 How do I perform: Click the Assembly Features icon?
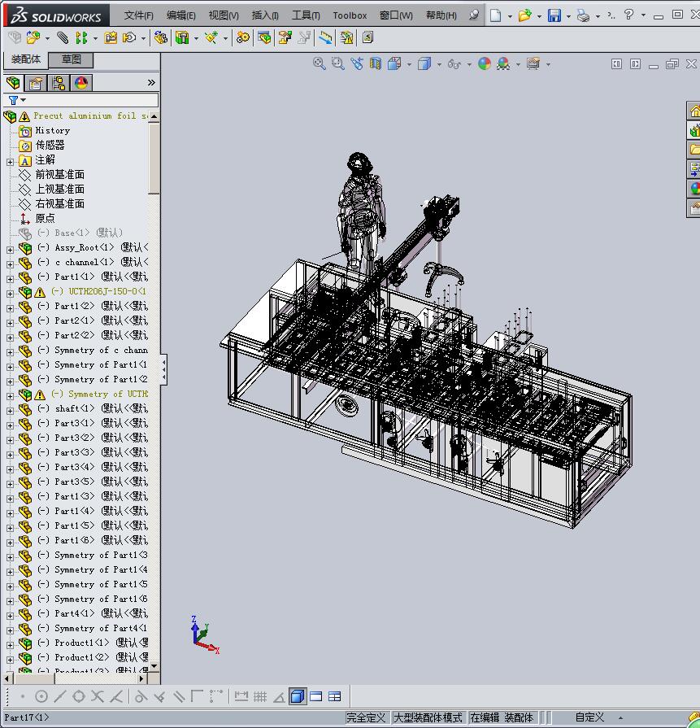coord(182,37)
